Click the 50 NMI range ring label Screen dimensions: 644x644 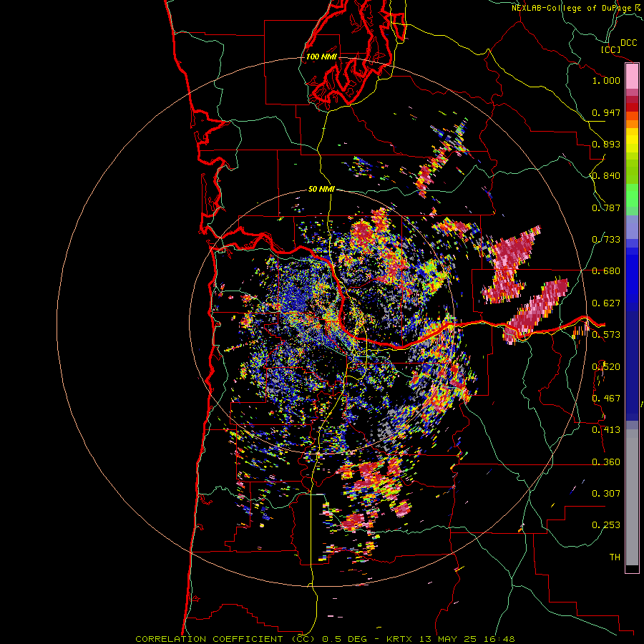point(321,189)
